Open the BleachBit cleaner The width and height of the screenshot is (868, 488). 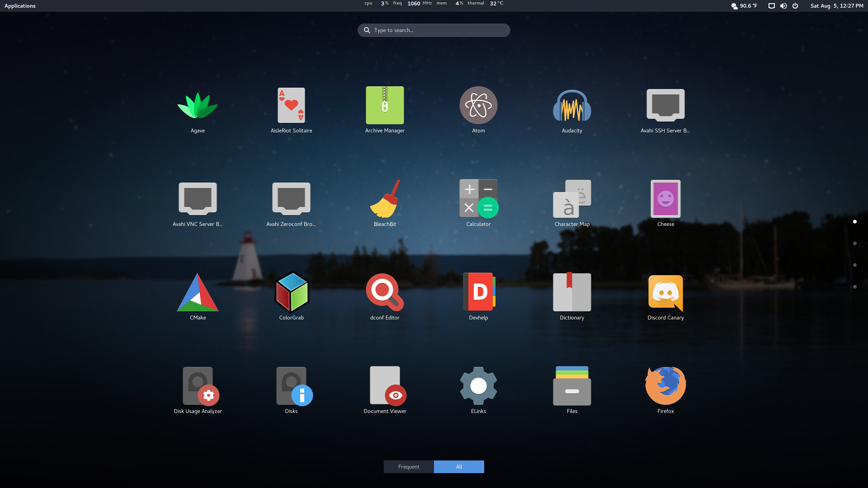[385, 199]
